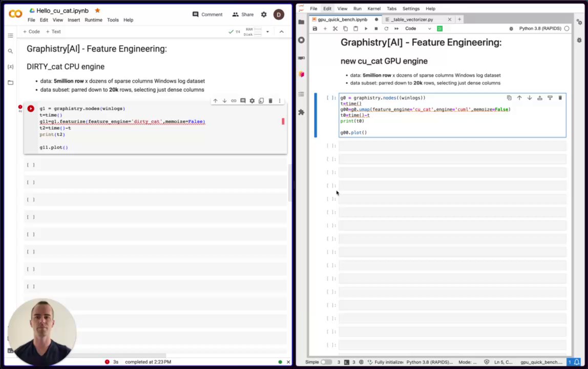
Task: Mirror Colab cell in tab
Action: point(261,100)
